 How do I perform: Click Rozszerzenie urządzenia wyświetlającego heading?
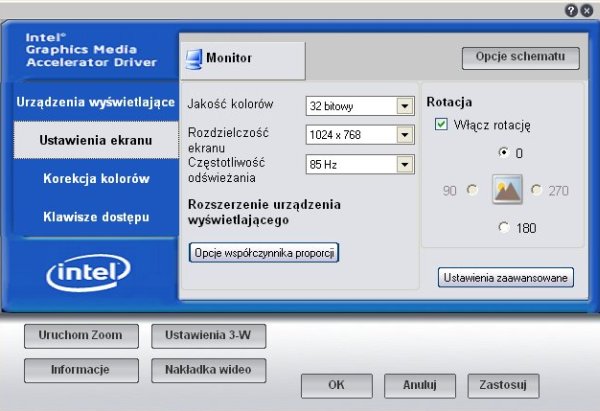coord(264,212)
